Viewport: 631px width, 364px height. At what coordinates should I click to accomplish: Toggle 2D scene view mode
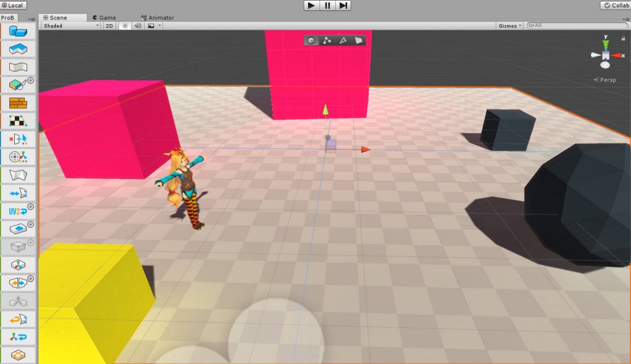tap(109, 26)
